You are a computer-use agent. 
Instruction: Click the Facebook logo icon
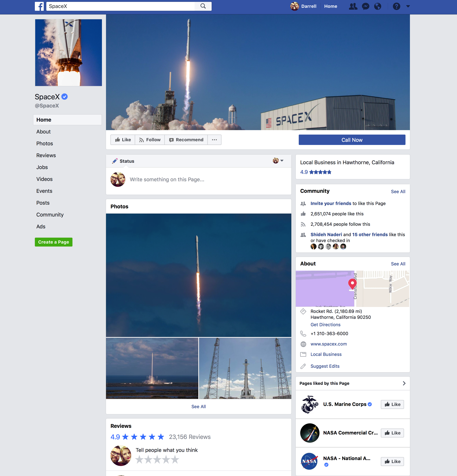pyautogui.click(x=39, y=6)
